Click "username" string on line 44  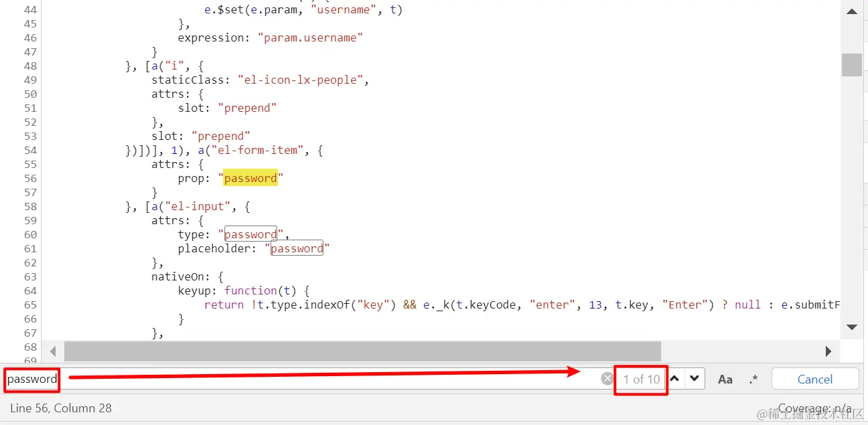point(344,9)
